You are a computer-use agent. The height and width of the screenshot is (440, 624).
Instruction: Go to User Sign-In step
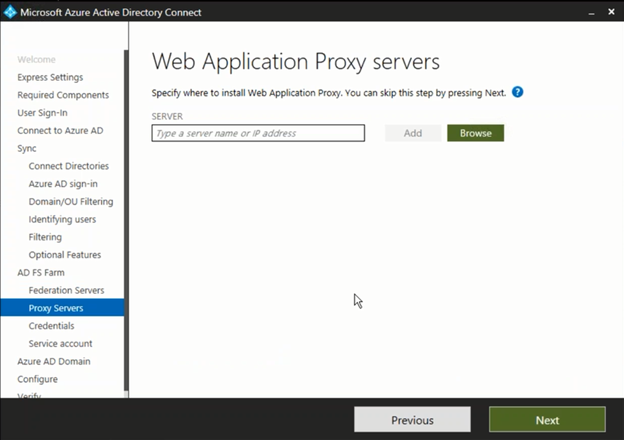(x=42, y=113)
